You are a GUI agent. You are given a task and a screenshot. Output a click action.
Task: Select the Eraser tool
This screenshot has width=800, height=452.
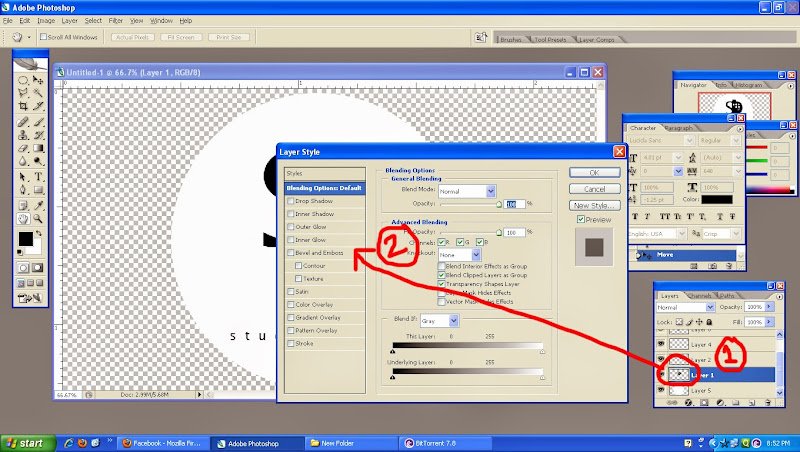23,148
